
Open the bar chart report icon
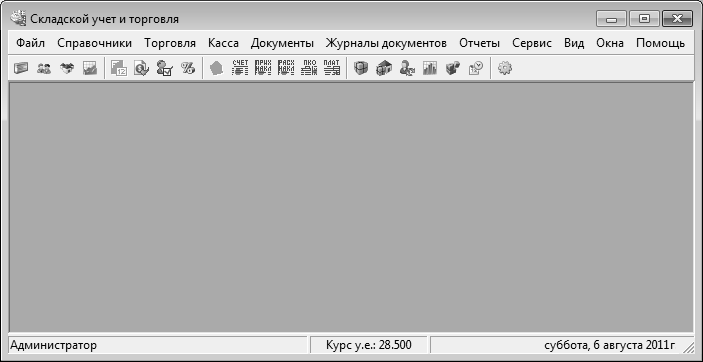click(x=430, y=69)
